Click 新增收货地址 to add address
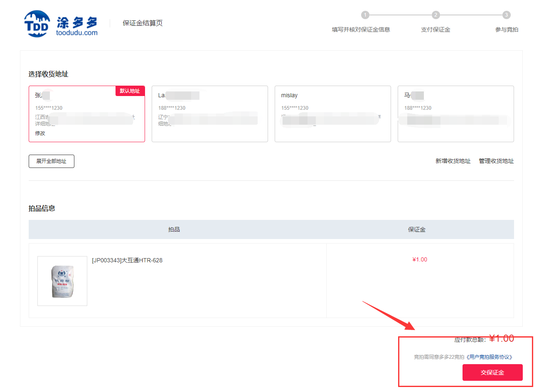The image size is (534, 392). coord(453,161)
